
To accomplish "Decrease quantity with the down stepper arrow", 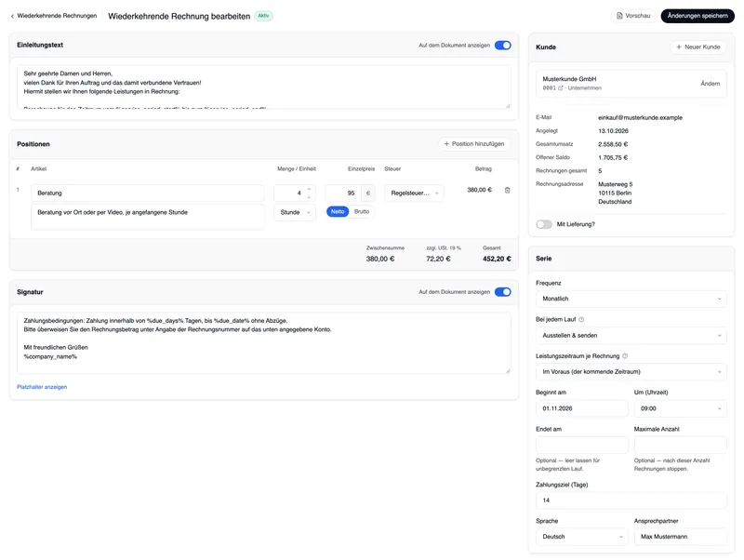I will pos(309,196).
